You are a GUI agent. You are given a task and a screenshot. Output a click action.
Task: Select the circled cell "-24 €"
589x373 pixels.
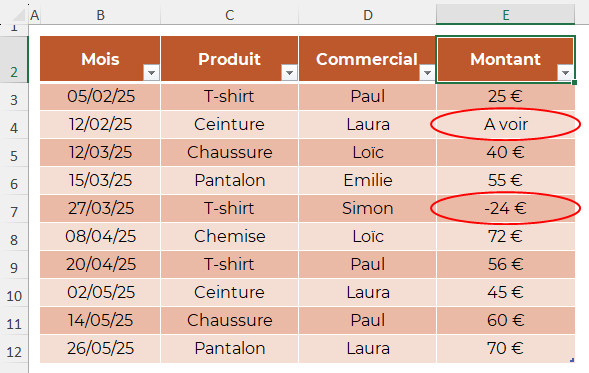[506, 208]
